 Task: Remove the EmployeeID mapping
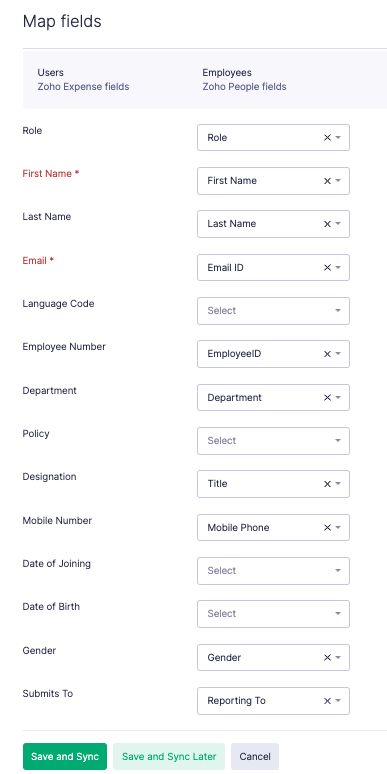coord(327,354)
